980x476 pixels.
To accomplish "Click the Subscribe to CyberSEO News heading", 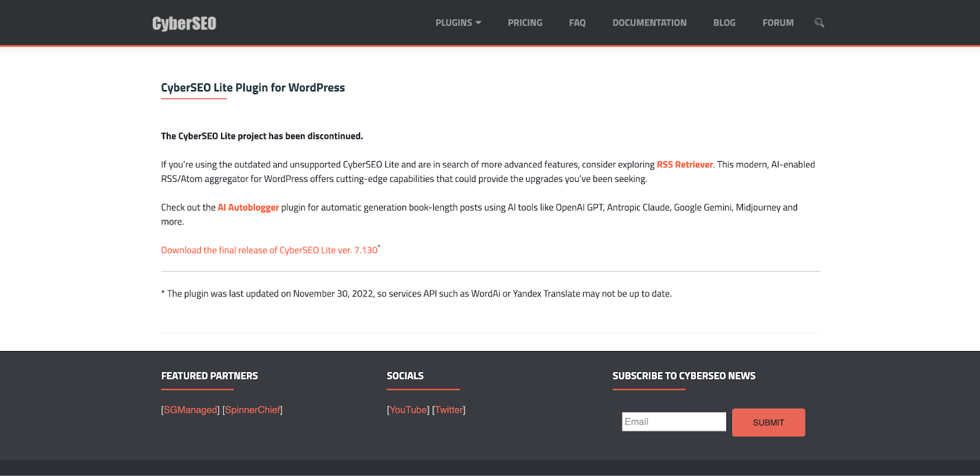I will click(x=684, y=376).
